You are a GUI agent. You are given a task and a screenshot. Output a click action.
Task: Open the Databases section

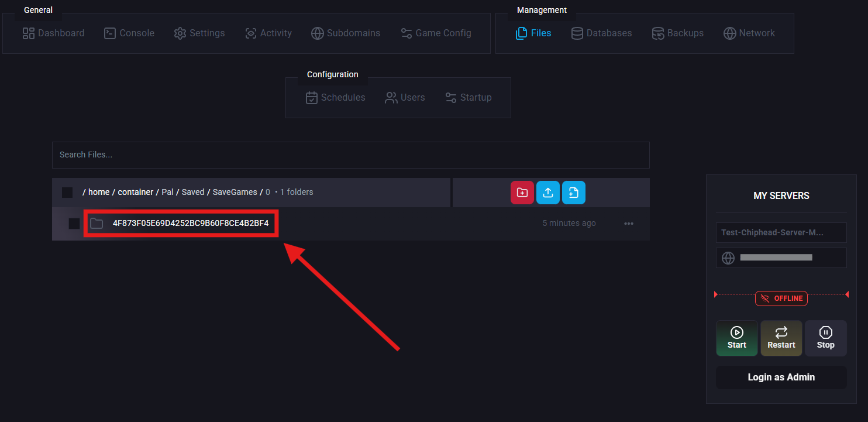click(601, 33)
